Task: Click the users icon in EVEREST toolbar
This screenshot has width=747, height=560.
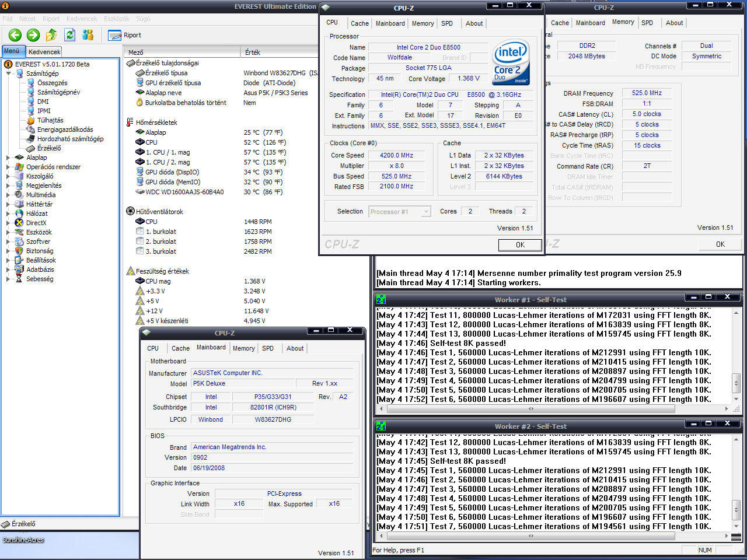Action: (88, 35)
